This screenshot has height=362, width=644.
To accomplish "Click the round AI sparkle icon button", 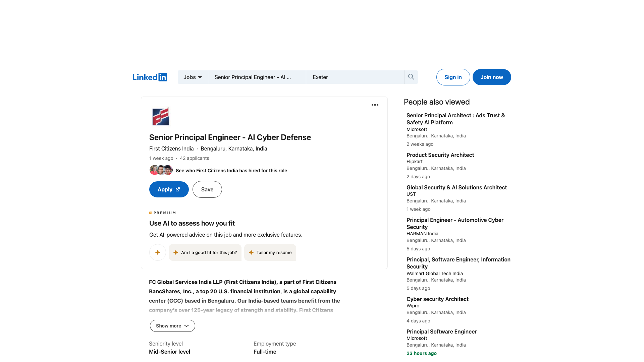I will 158,252.
